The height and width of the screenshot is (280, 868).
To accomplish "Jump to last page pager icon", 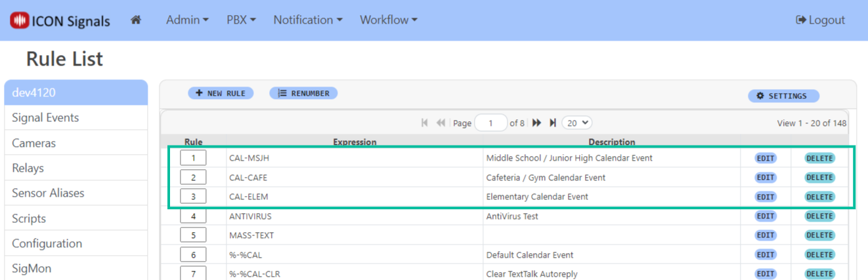I will coord(553,123).
